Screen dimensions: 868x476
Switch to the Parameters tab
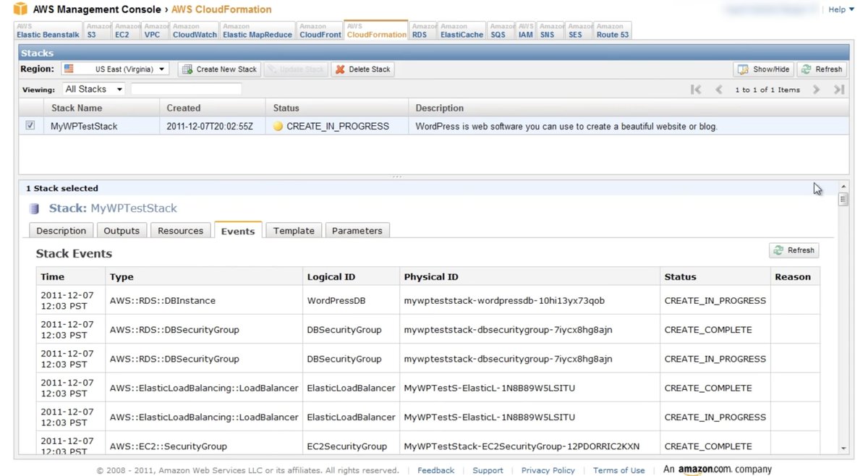pyautogui.click(x=357, y=231)
